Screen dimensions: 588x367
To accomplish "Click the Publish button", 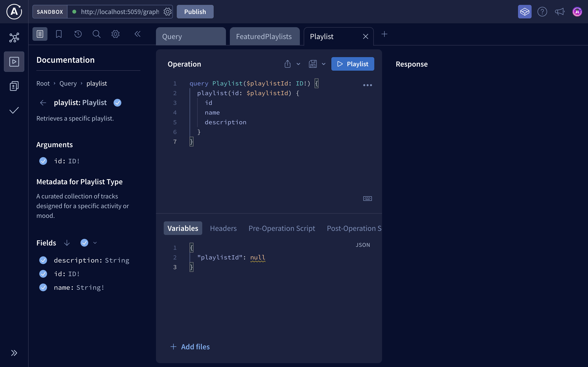I will pyautogui.click(x=195, y=11).
